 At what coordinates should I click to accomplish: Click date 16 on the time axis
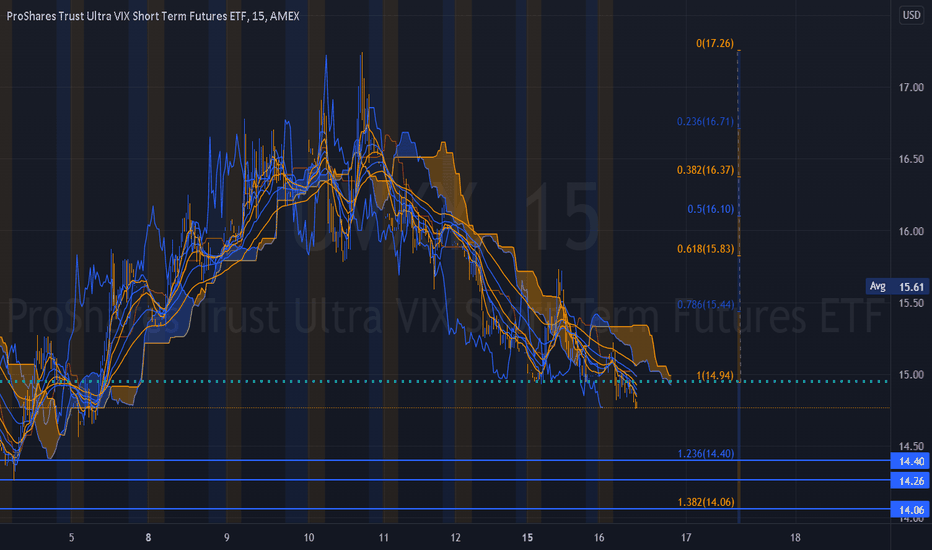point(599,538)
